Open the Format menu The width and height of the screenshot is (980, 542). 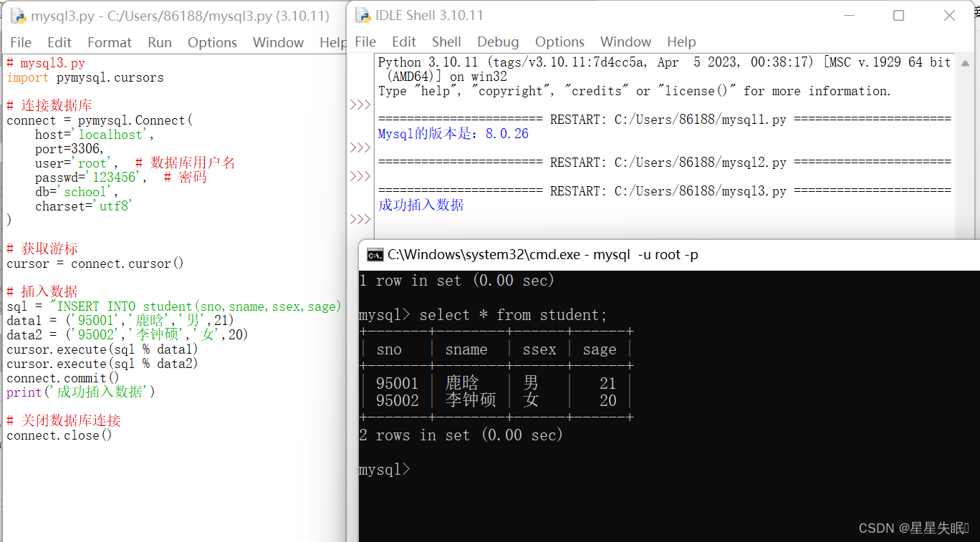point(109,42)
